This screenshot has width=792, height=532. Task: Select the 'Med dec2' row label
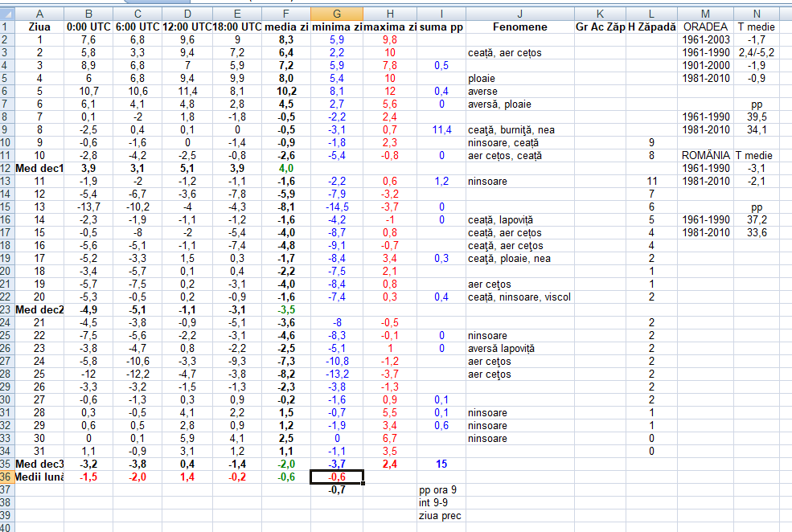click(39, 310)
